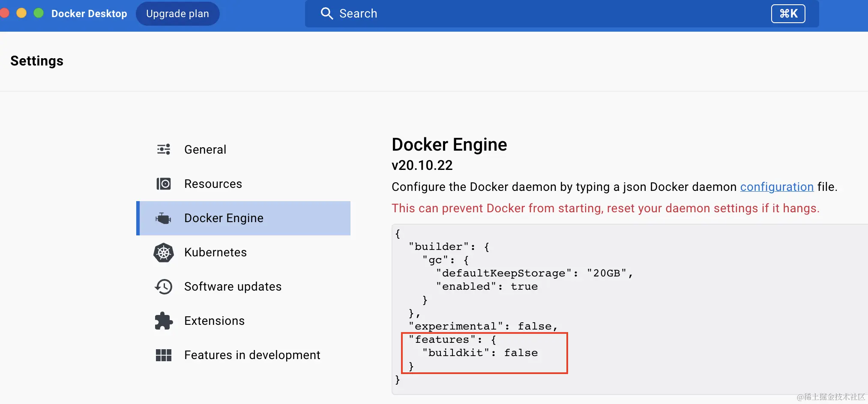This screenshot has width=868, height=404.
Task: Select the General settings sliders icon
Action: [x=163, y=149]
